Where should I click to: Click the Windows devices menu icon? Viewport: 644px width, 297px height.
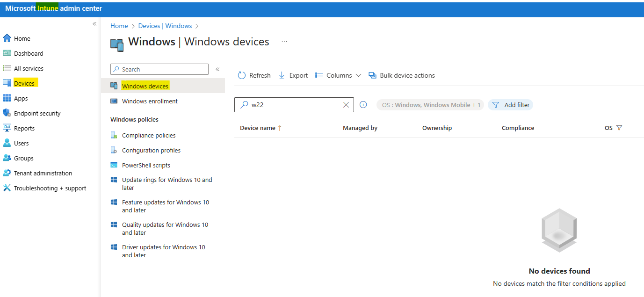pyautogui.click(x=114, y=86)
